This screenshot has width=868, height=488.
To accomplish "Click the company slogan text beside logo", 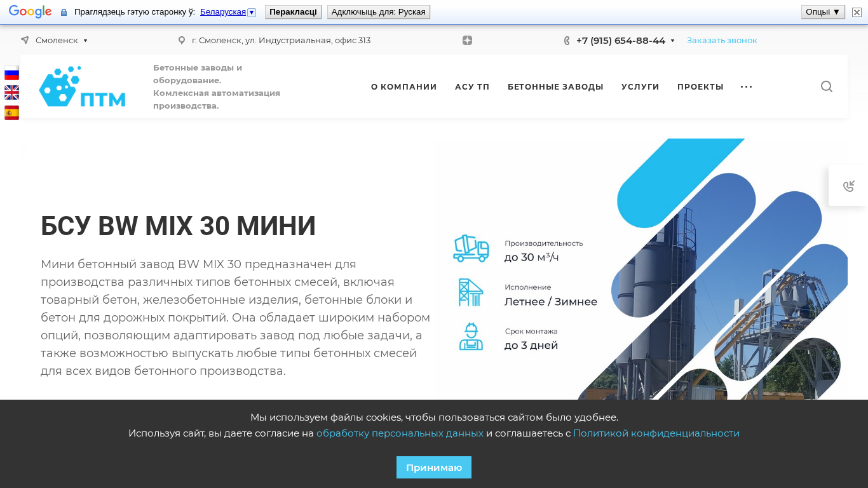I will coord(217,86).
